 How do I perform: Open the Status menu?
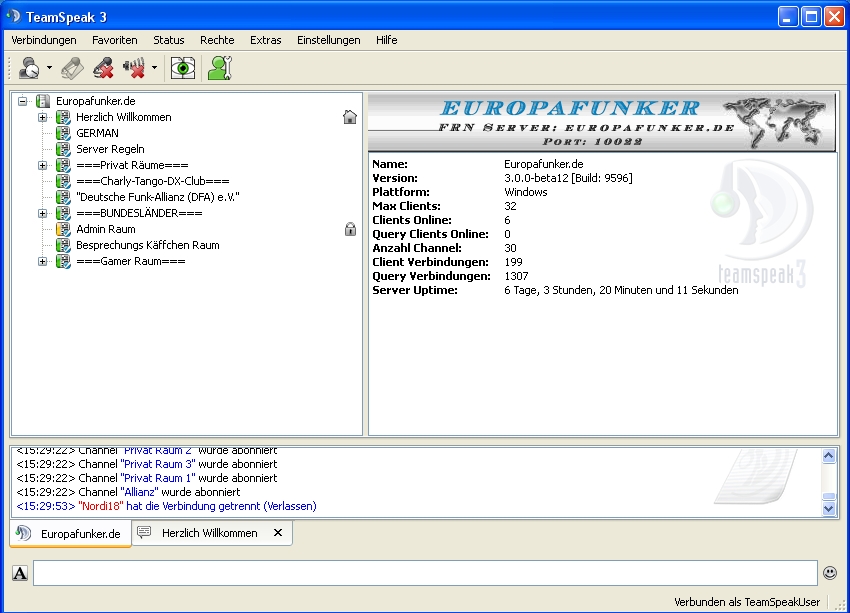[169, 40]
